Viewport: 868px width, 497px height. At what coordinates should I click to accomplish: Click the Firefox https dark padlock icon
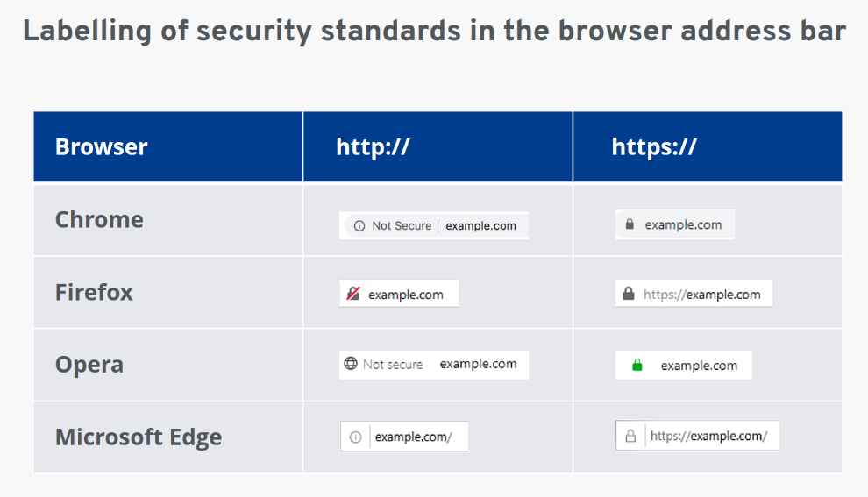coord(628,295)
